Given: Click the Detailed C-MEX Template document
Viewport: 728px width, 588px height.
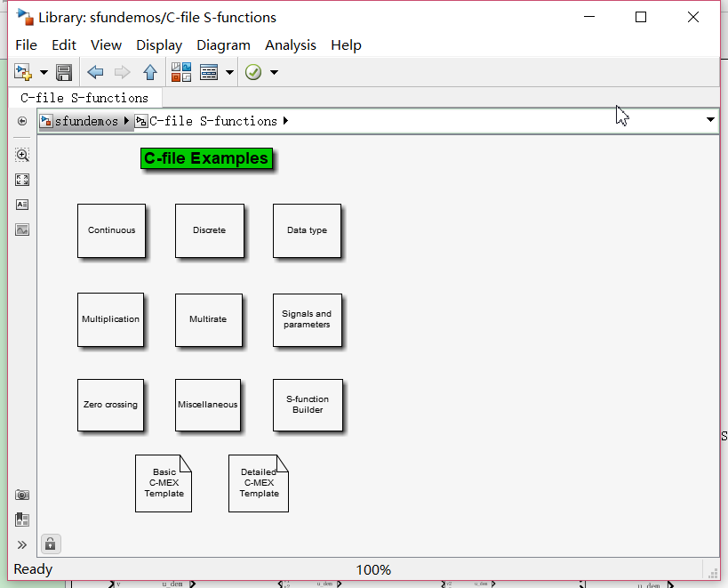Looking at the screenshot, I should coord(259,483).
